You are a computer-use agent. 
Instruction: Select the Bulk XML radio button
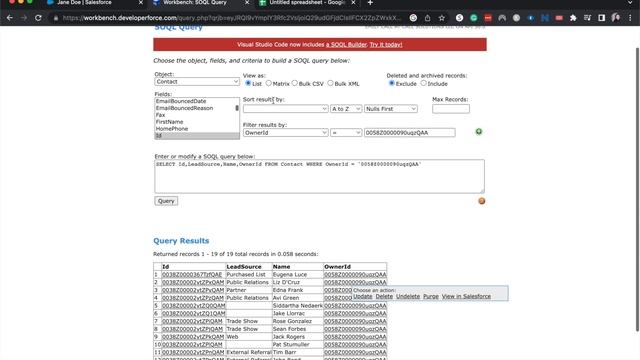point(330,83)
